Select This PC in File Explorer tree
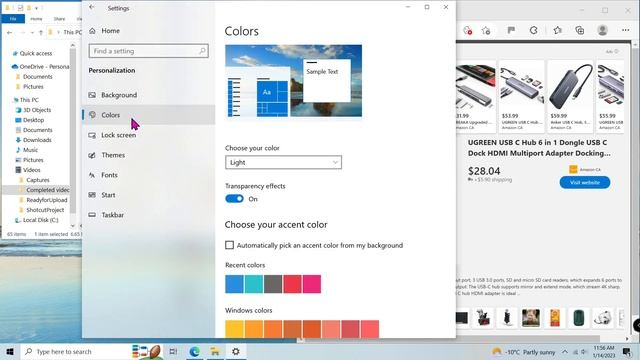 point(29,100)
